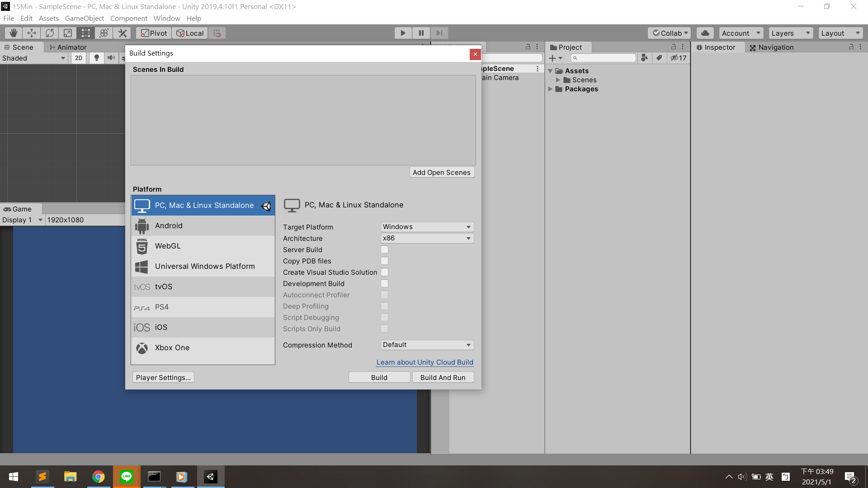Viewport: 868px width, 488px height.
Task: Select the Rotate tool
Action: 50,33
